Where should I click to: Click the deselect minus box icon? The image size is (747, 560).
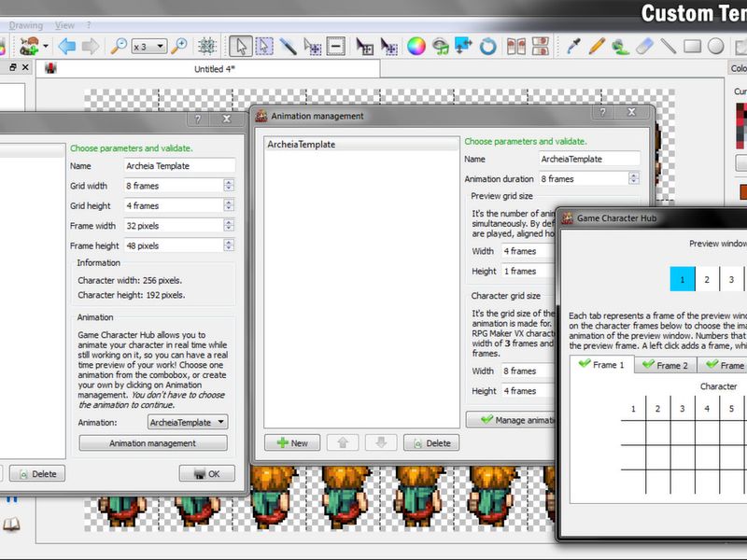point(336,46)
